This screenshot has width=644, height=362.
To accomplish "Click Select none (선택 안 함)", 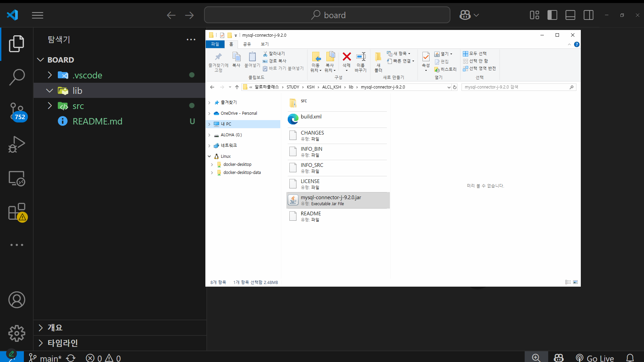I will point(475,61).
